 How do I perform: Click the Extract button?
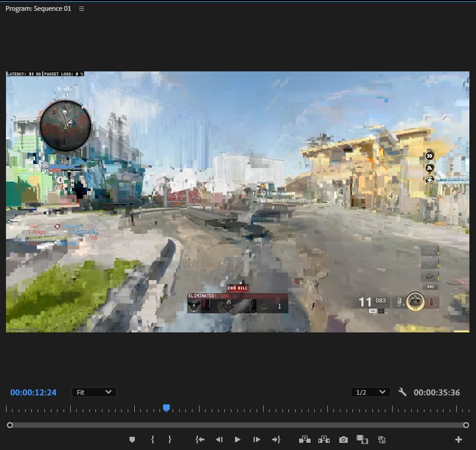324,439
